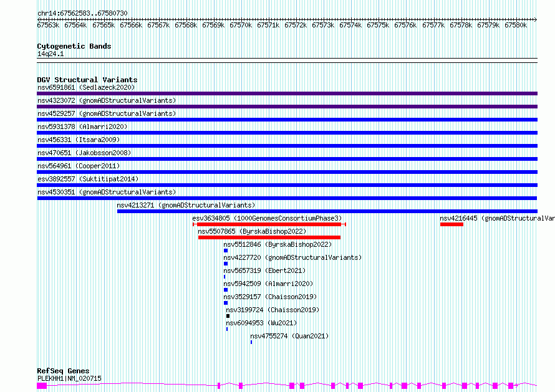Viewport: 555px width, 392px height.
Task: Click the nsv4530351 (gnomADStructuralVariants) label
Action: click(107, 192)
